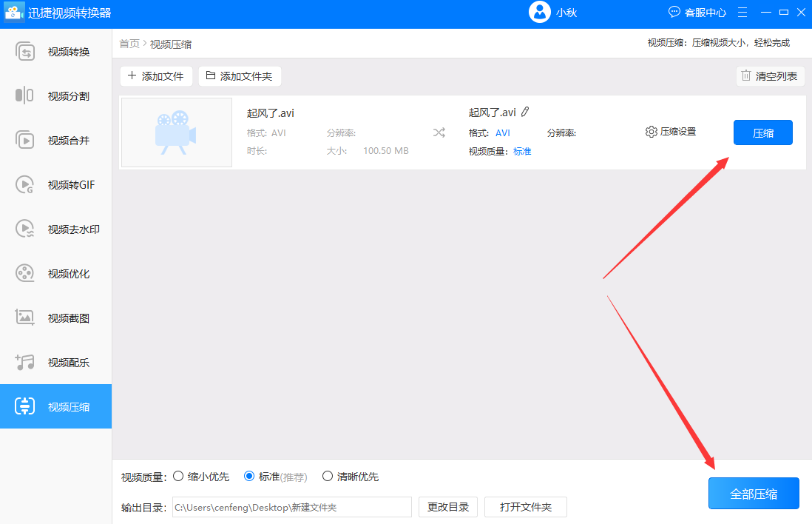Click 视频压缩 breadcrumb label
This screenshot has height=524, width=812.
171,44
